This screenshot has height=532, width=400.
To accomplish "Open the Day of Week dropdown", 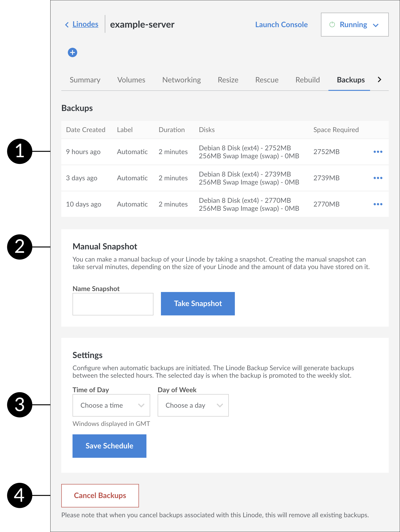I will (193, 405).
